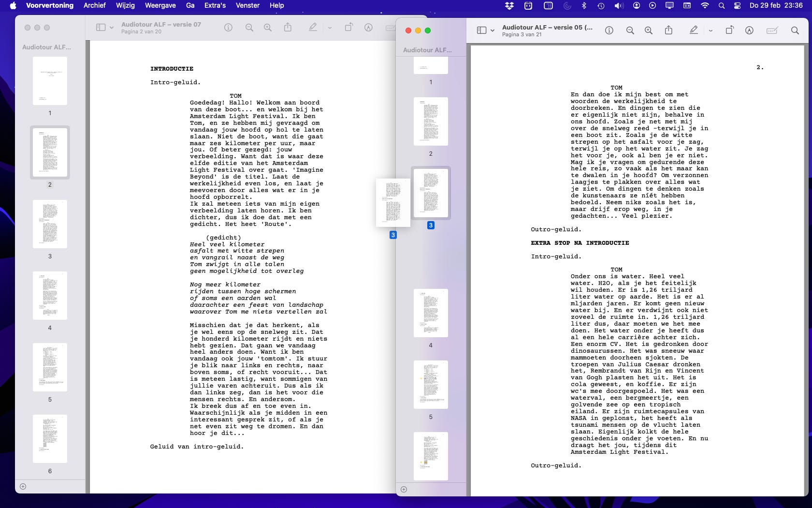
Task: Open Wi-Fi status menu
Action: tap(705, 5)
